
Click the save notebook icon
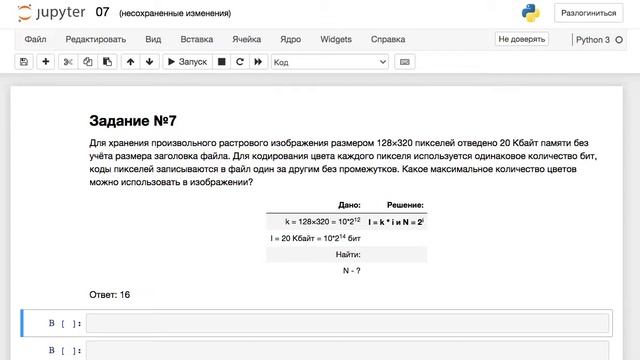point(24,62)
